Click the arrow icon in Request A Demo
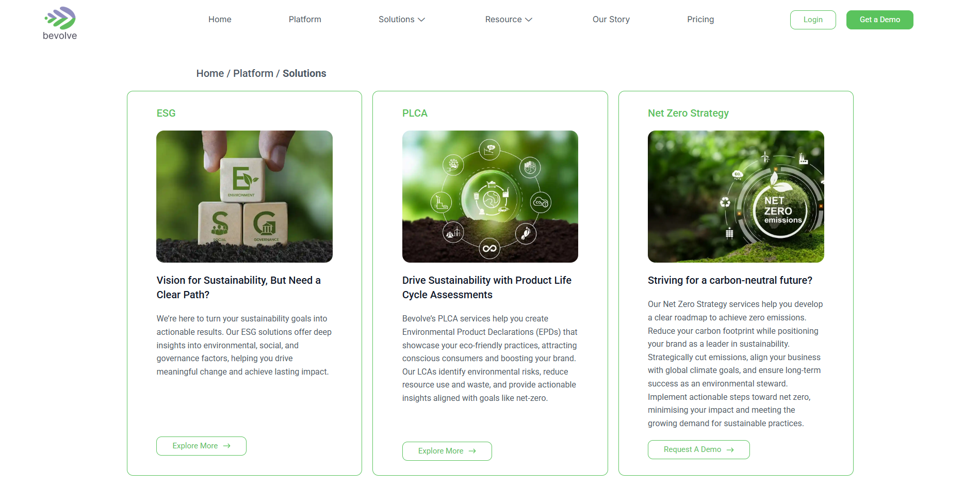The width and height of the screenshot is (980, 485). coord(730,450)
